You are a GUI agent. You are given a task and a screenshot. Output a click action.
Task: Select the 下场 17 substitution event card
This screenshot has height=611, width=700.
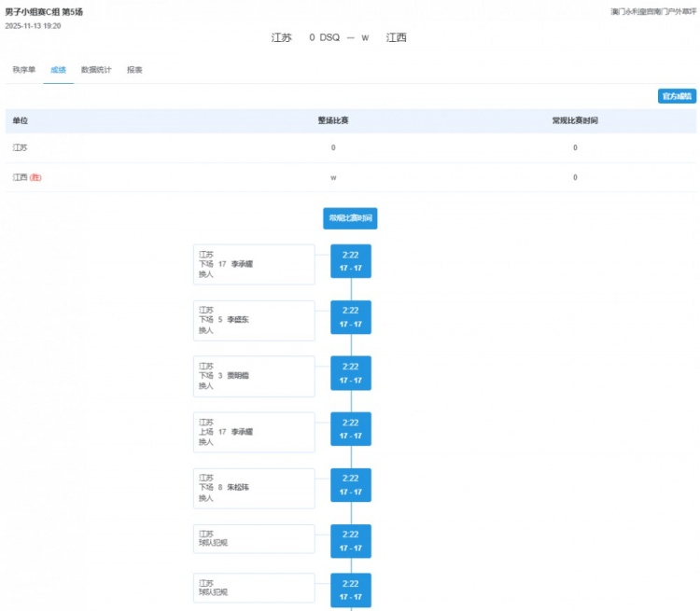(254, 264)
